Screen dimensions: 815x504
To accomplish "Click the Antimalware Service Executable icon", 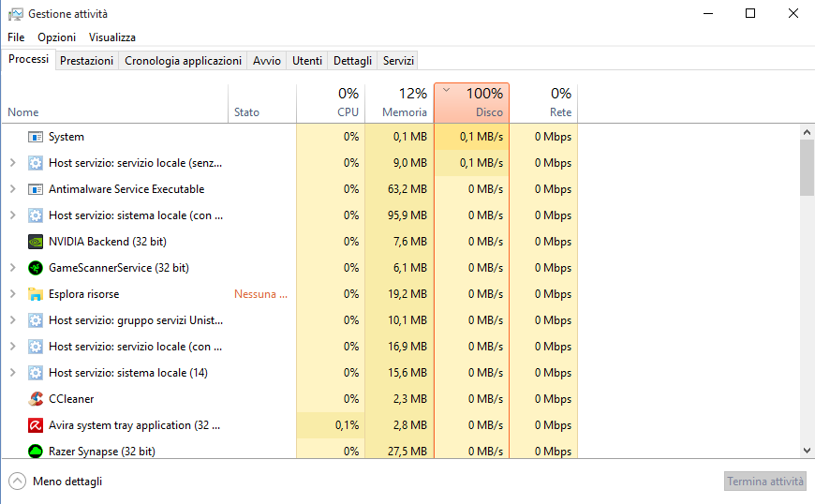I will [36, 189].
